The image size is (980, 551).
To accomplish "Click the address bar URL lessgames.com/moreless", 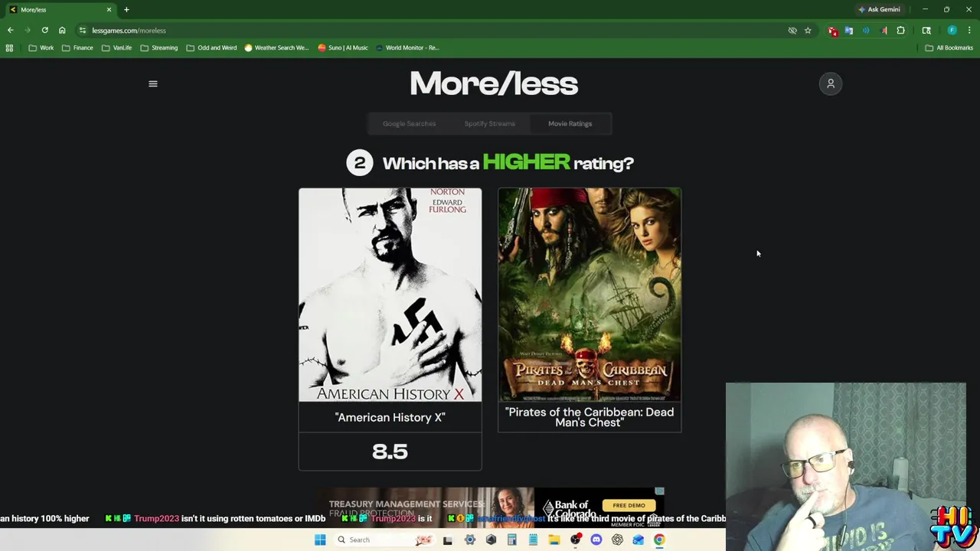I will click(129, 31).
